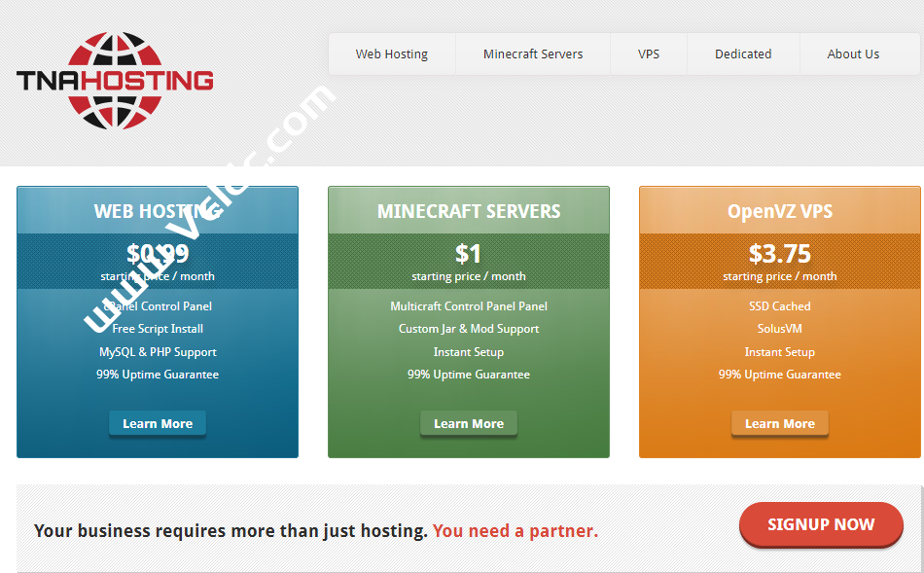The height and width of the screenshot is (573, 924).
Task: Click Learn More on the OpenVZ VPS plan
Action: pos(779,423)
